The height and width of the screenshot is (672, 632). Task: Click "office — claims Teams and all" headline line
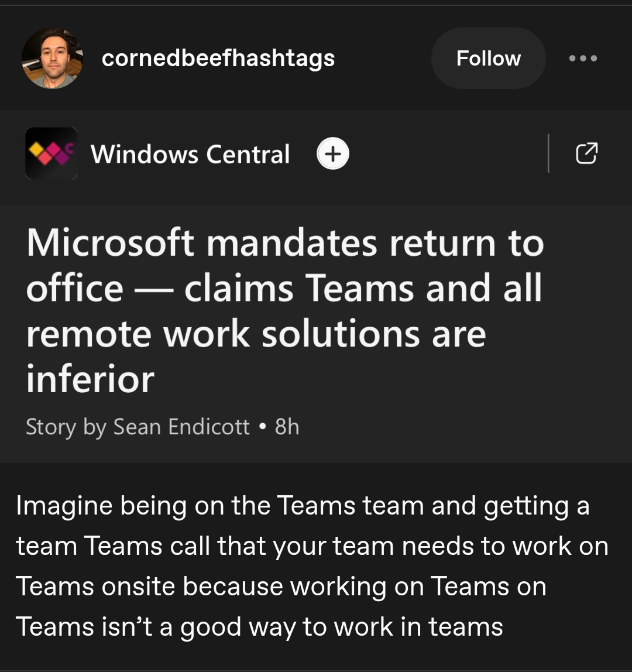pyautogui.click(x=284, y=288)
